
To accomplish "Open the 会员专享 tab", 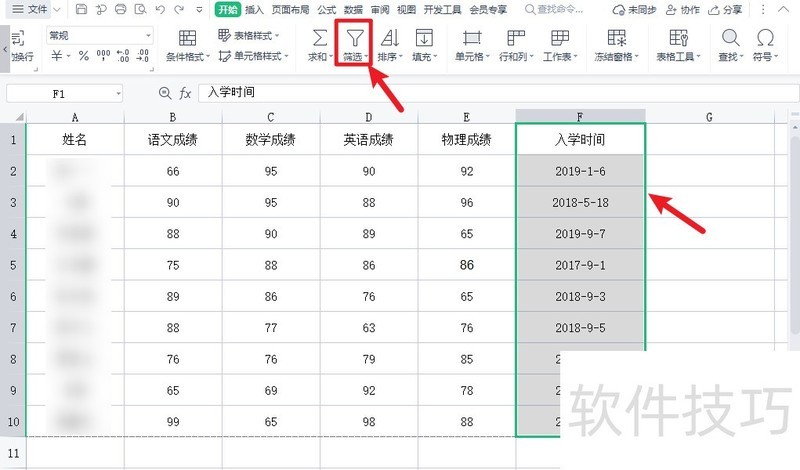I will pyautogui.click(x=488, y=9).
